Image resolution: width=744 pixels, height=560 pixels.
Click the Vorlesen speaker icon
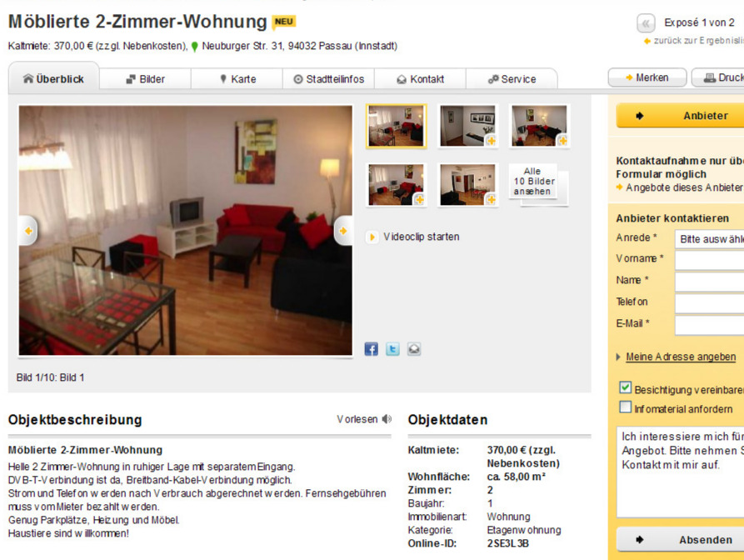pos(387,419)
